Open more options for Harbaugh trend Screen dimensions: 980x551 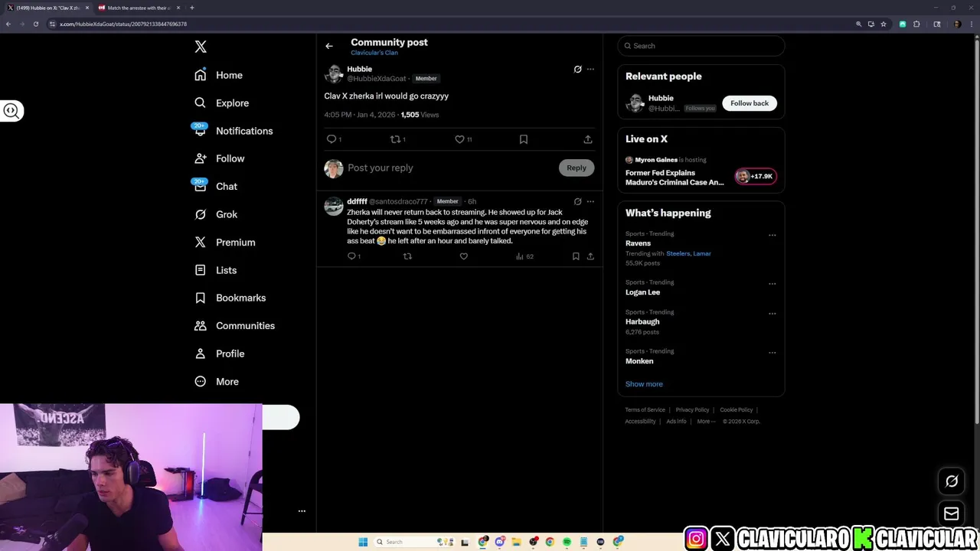[x=772, y=314]
